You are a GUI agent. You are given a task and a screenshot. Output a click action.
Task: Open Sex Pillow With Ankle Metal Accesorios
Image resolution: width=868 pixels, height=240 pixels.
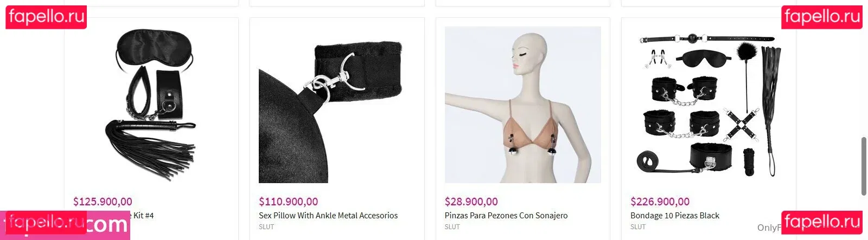pos(328,216)
